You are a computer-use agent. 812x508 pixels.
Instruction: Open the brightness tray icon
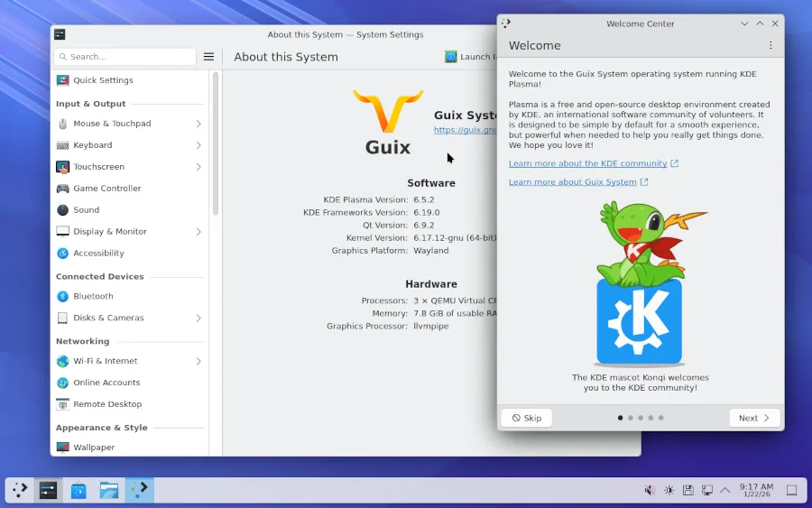pos(669,491)
